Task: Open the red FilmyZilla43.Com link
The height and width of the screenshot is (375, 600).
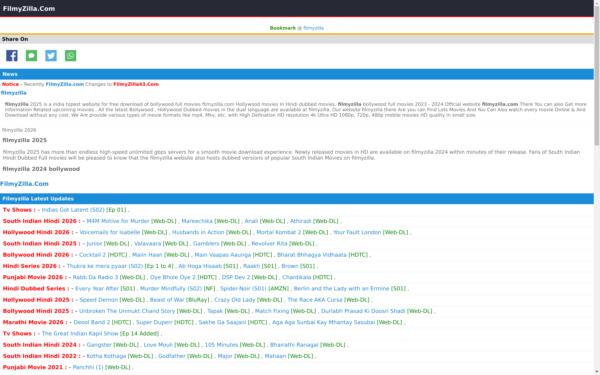Action: pyautogui.click(x=136, y=84)
